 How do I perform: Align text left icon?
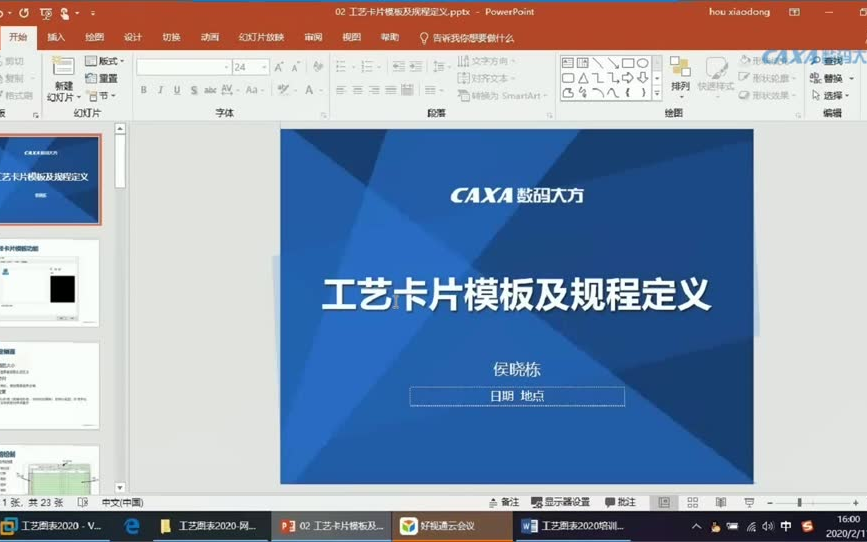coord(341,90)
